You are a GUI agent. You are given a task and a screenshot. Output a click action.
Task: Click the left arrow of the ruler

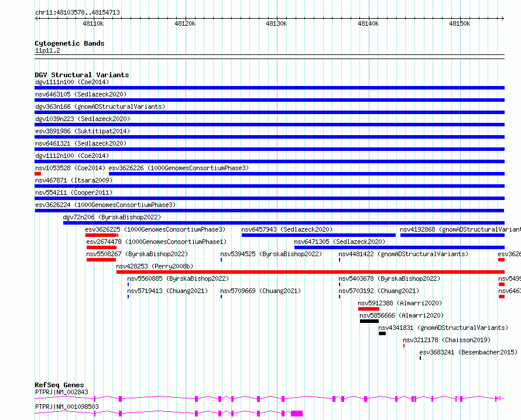point(36,19)
